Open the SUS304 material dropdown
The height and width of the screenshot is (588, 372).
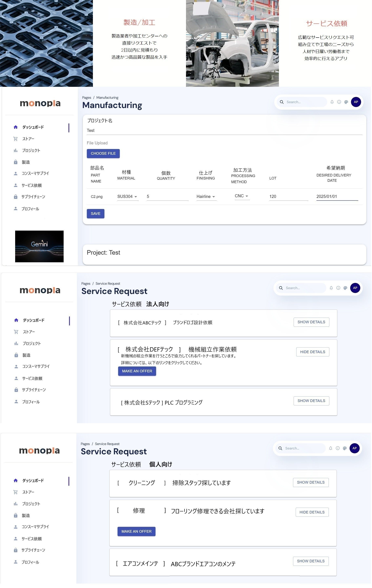[127, 196]
